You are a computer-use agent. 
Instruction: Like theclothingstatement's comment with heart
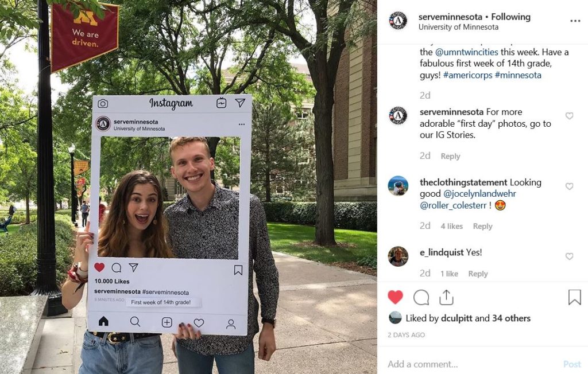569,186
